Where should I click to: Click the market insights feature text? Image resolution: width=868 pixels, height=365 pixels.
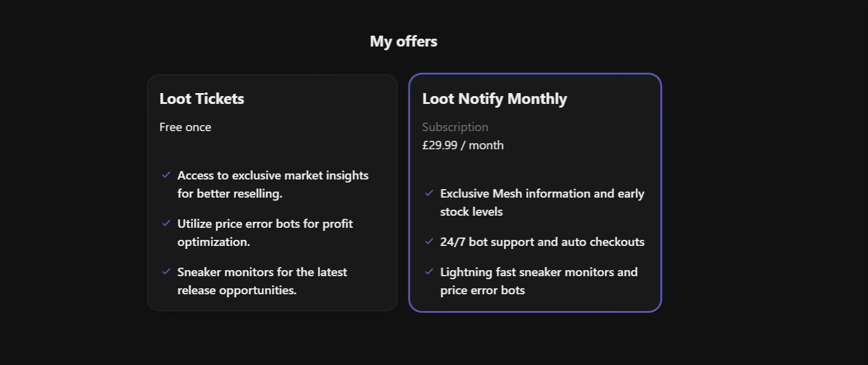click(x=273, y=184)
